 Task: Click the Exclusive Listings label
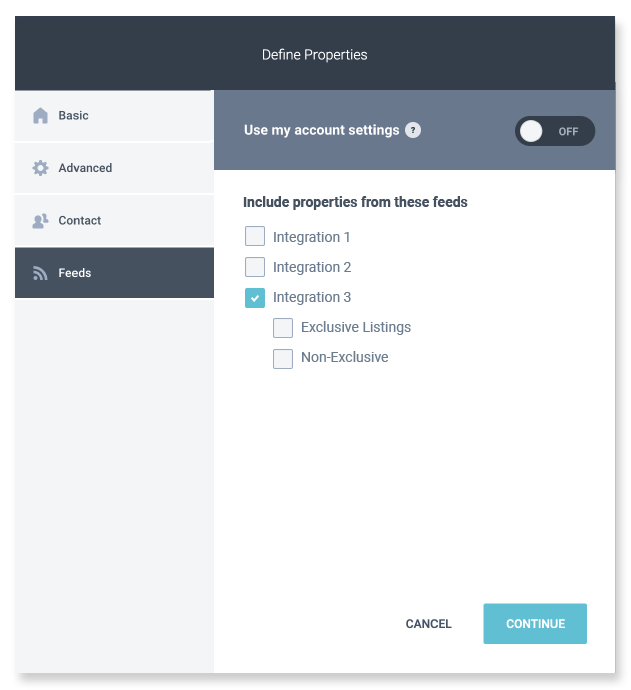356,327
